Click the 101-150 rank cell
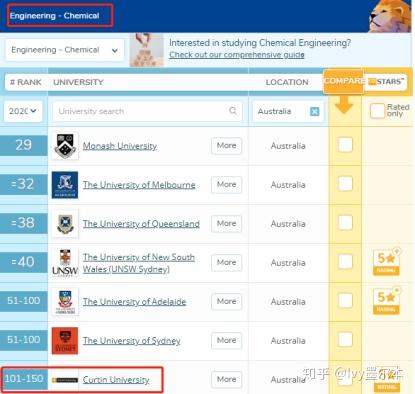 click(x=24, y=379)
